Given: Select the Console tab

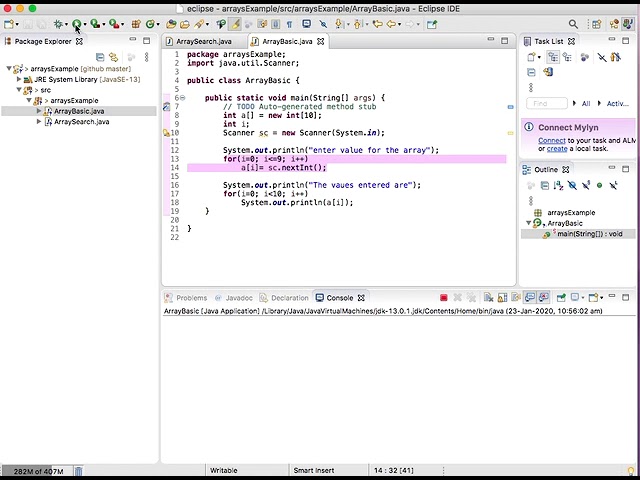Looking at the screenshot, I should coord(340,298).
